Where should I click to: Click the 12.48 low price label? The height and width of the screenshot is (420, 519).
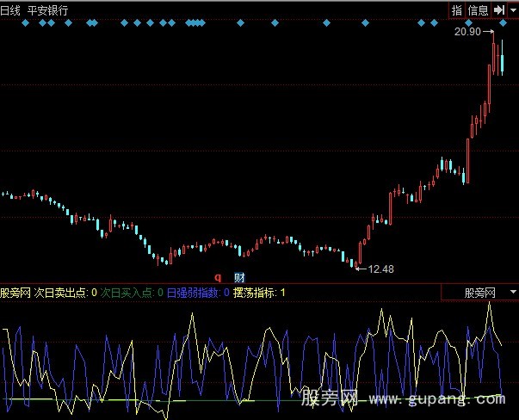pyautogui.click(x=380, y=269)
